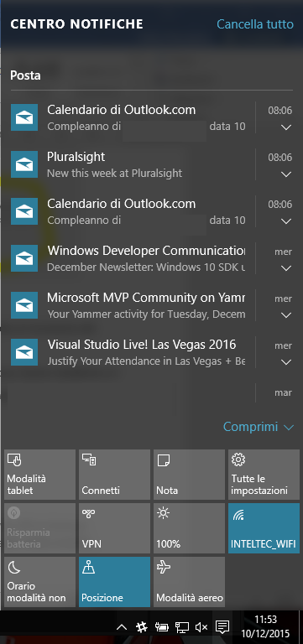Adjust brightness 100% tile
Viewport: 303px width, 644px height.
pos(189,528)
